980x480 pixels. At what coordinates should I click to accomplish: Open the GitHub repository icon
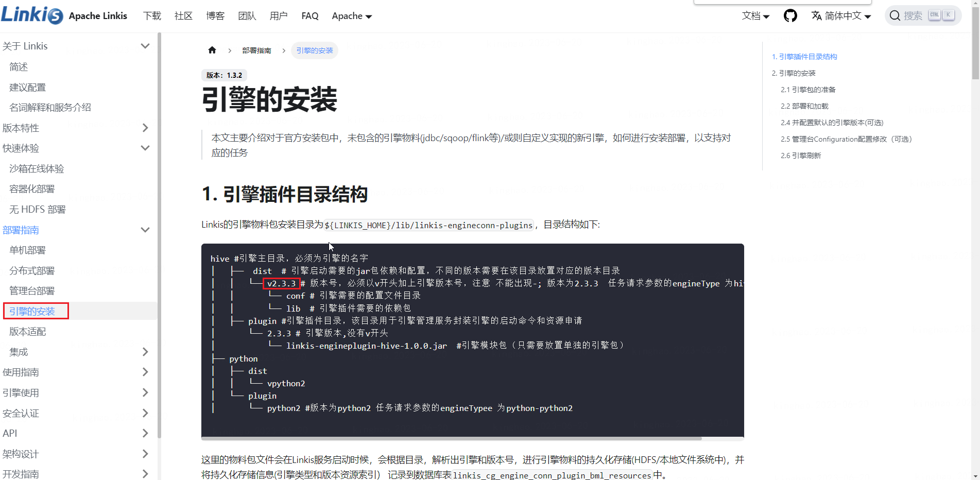point(790,16)
